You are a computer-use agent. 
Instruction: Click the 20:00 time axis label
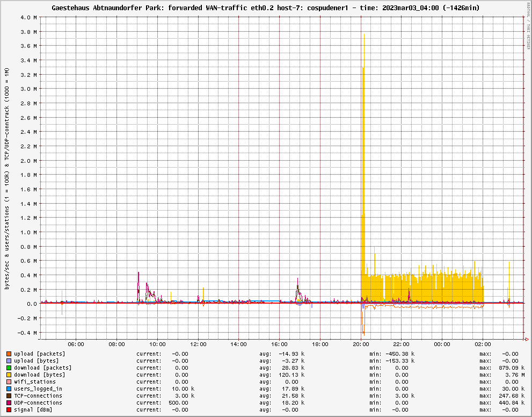point(361,344)
